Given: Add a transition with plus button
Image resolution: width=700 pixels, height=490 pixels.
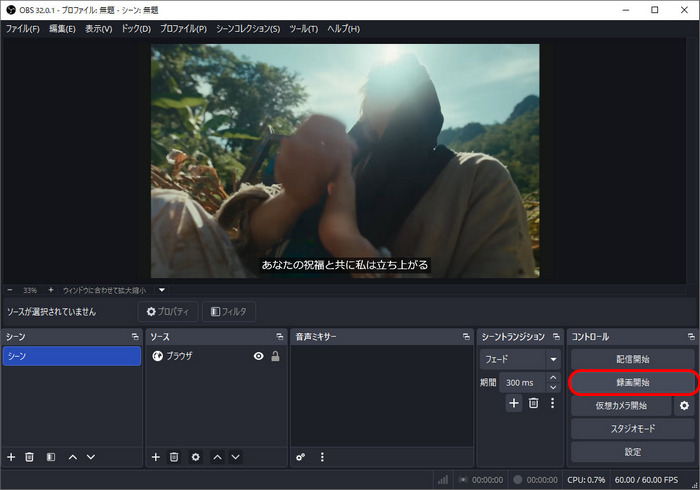Looking at the screenshot, I should [514, 403].
